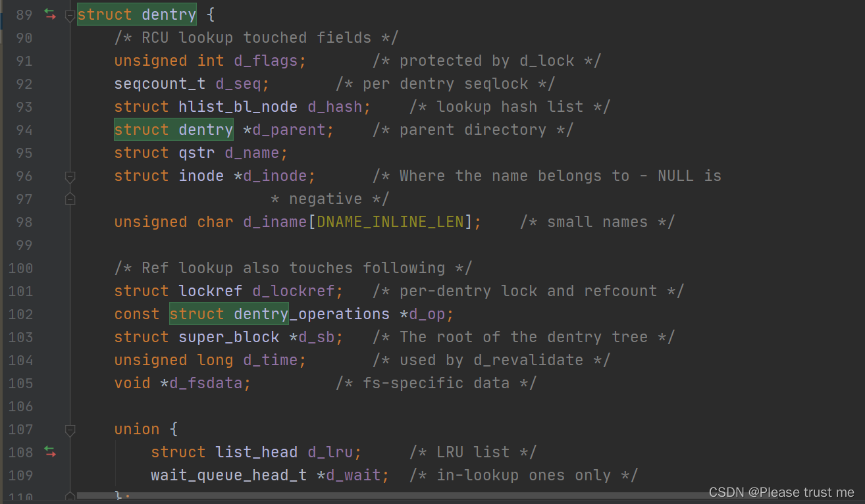This screenshot has width=865, height=504.
Task: Click the union keyword on line 107
Action: coord(137,429)
